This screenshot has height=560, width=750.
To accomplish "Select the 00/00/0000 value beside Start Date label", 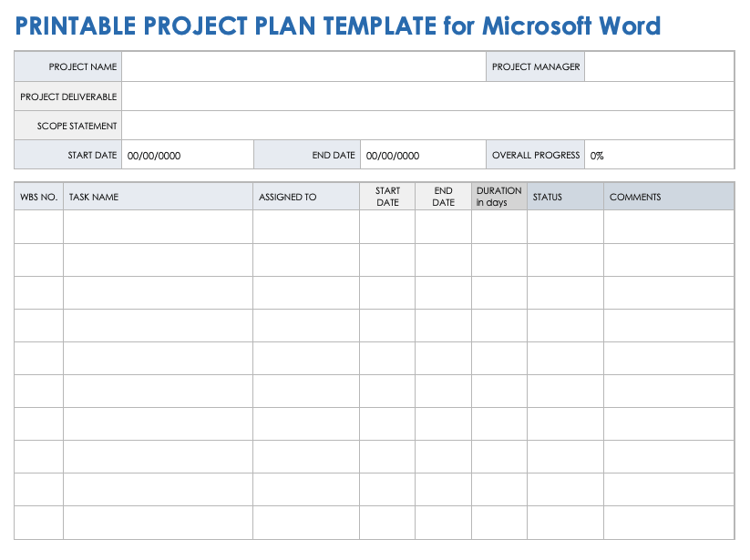I will [154, 156].
